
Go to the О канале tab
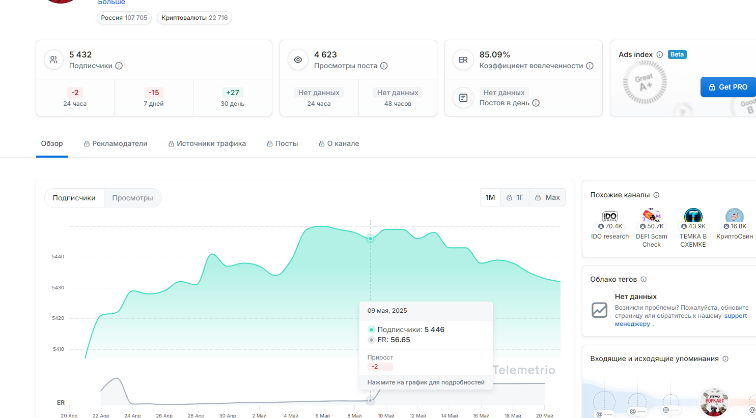click(x=339, y=143)
